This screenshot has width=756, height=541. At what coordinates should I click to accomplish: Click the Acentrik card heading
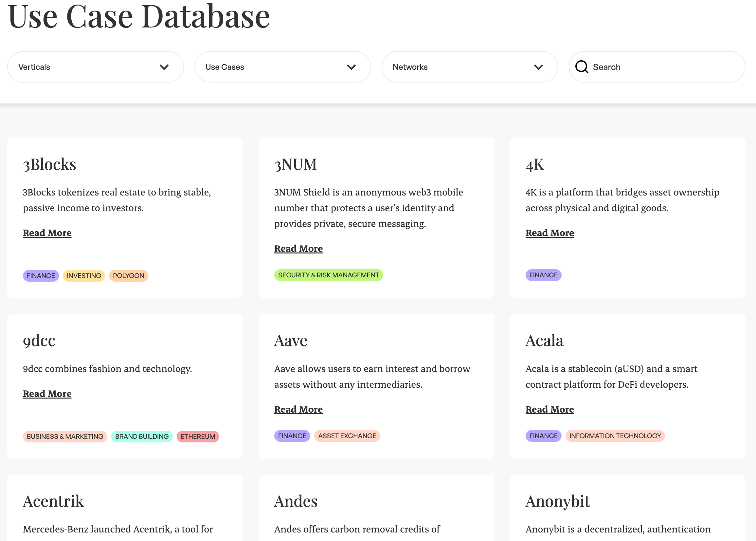click(53, 501)
